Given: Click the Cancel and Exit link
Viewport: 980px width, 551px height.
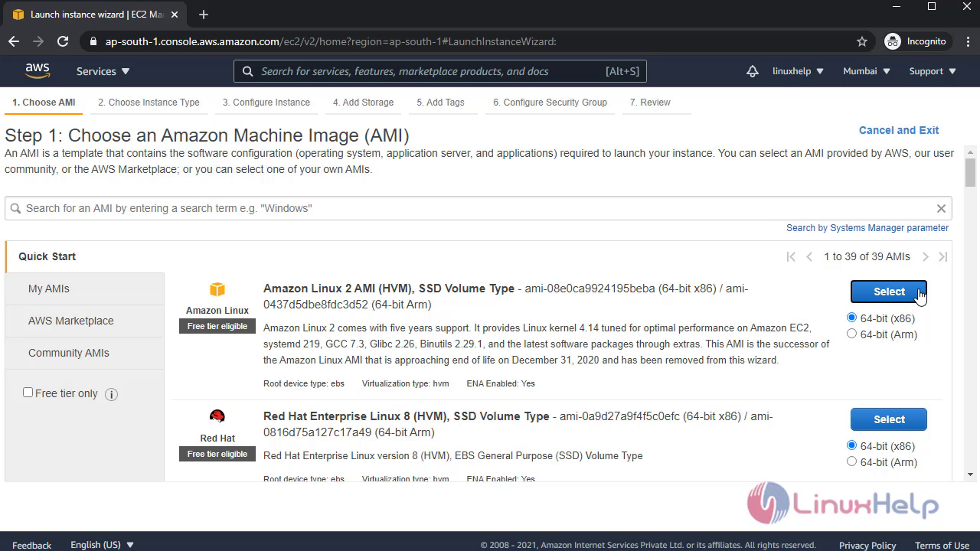Looking at the screenshot, I should [x=899, y=130].
